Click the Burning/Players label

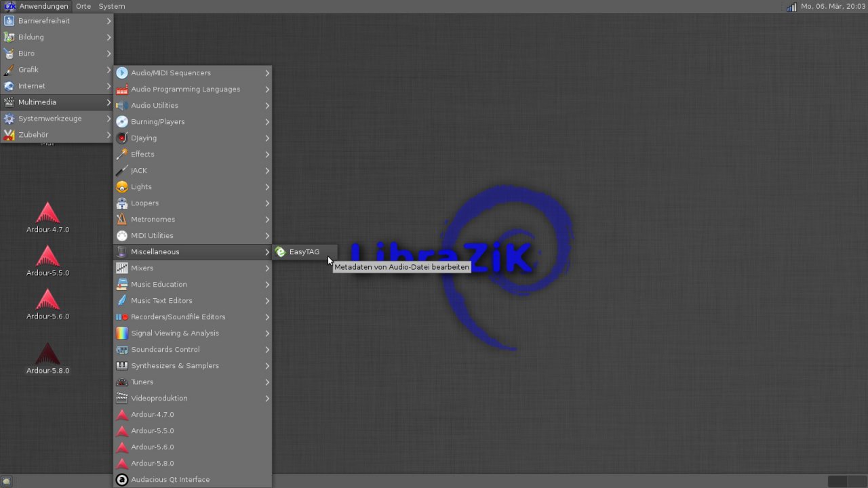coord(158,122)
